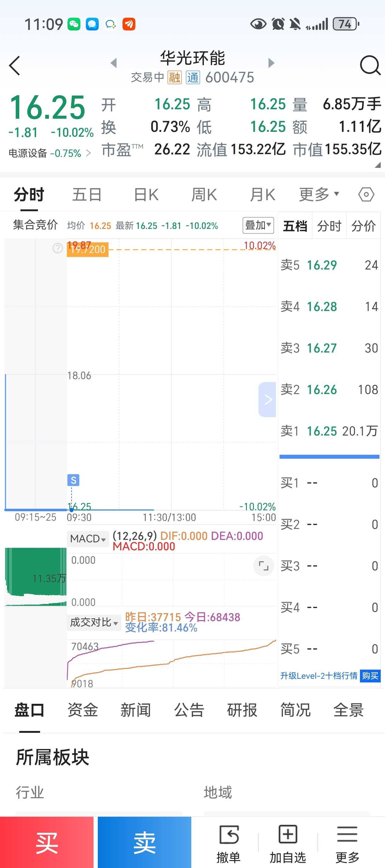Open the 新闻 tab
Image resolution: width=385 pixels, height=868 pixels.
[136, 710]
